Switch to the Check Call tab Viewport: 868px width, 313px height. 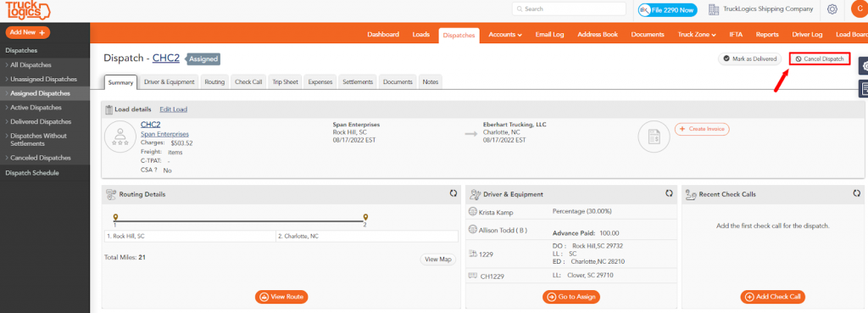pyautogui.click(x=248, y=81)
